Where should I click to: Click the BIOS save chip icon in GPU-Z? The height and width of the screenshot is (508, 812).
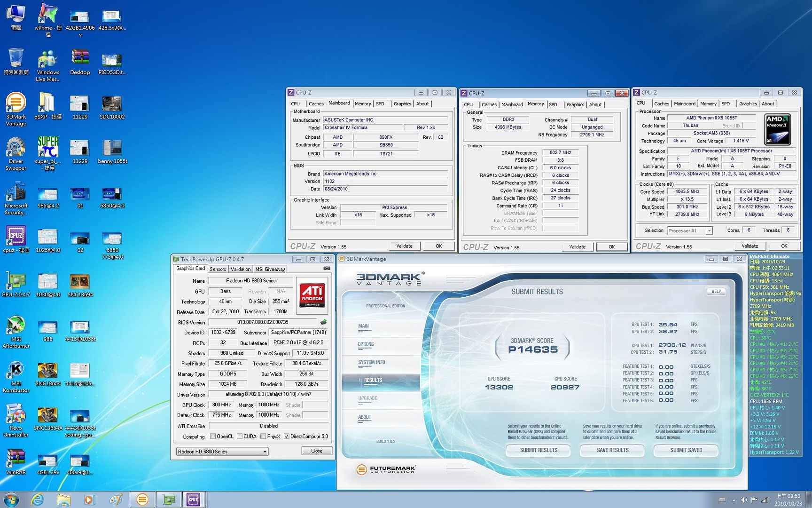[323, 322]
